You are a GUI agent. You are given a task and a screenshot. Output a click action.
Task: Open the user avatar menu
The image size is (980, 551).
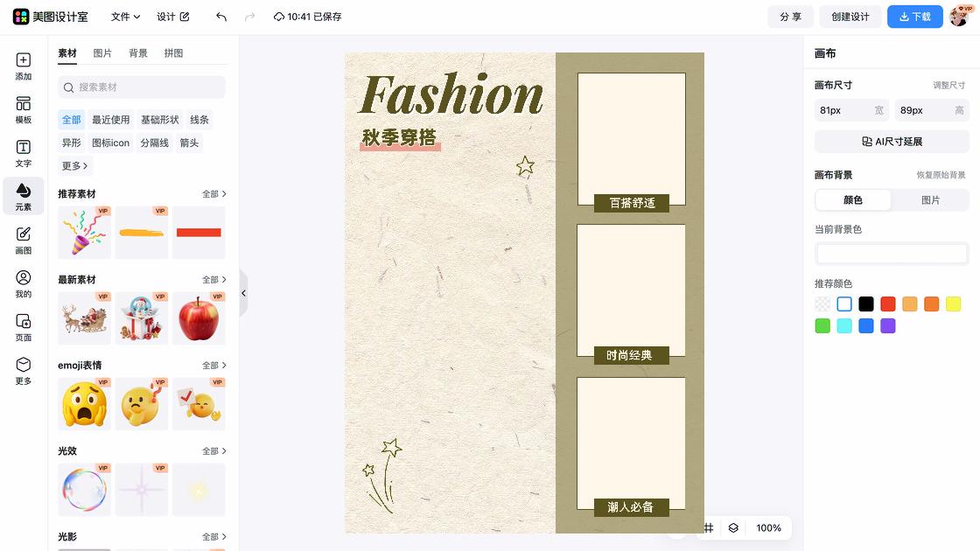point(959,17)
